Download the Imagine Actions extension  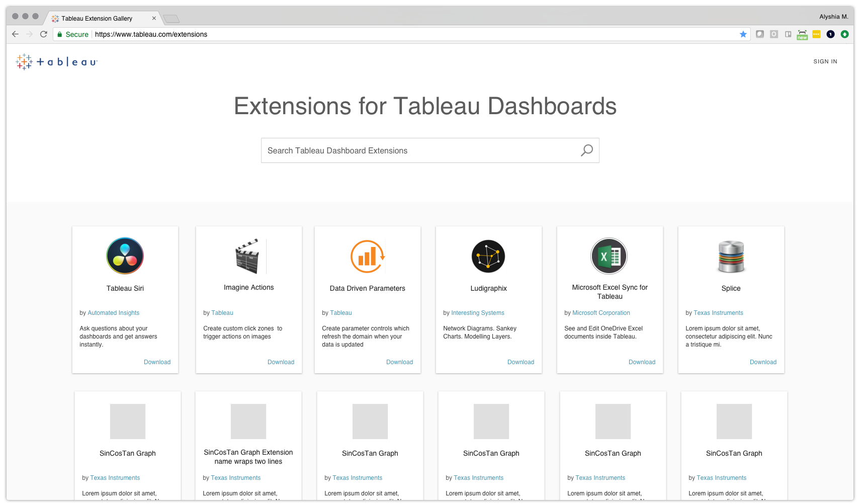coord(281,362)
